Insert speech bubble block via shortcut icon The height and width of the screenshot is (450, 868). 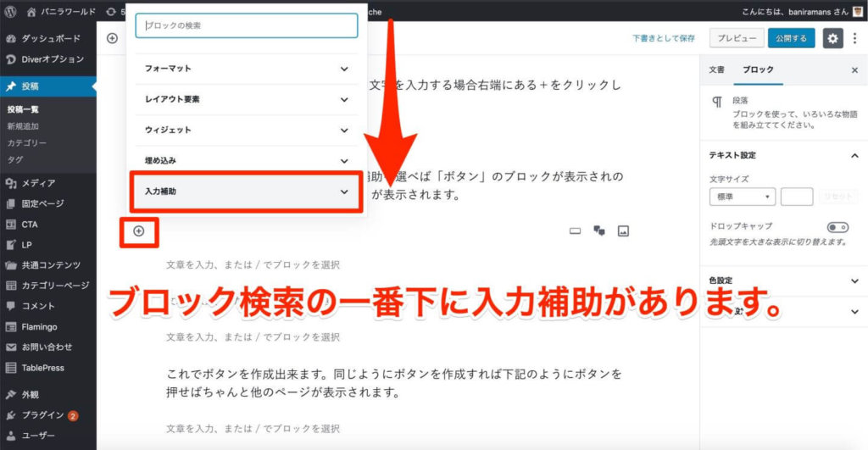pyautogui.click(x=599, y=231)
